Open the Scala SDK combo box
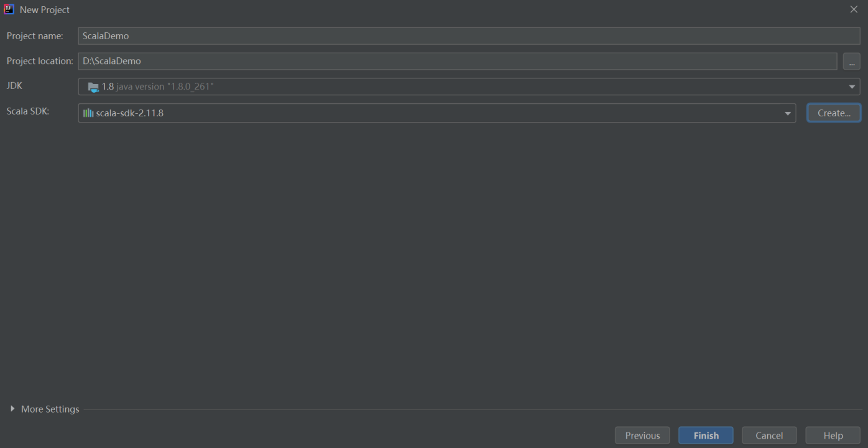Screen dimensions: 868x448 [x=436, y=113]
